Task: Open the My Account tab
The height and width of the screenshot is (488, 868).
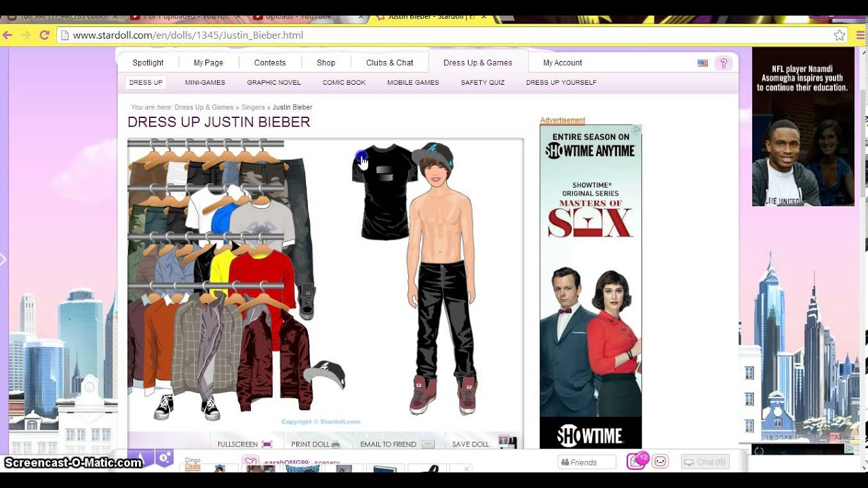Action: pos(563,63)
